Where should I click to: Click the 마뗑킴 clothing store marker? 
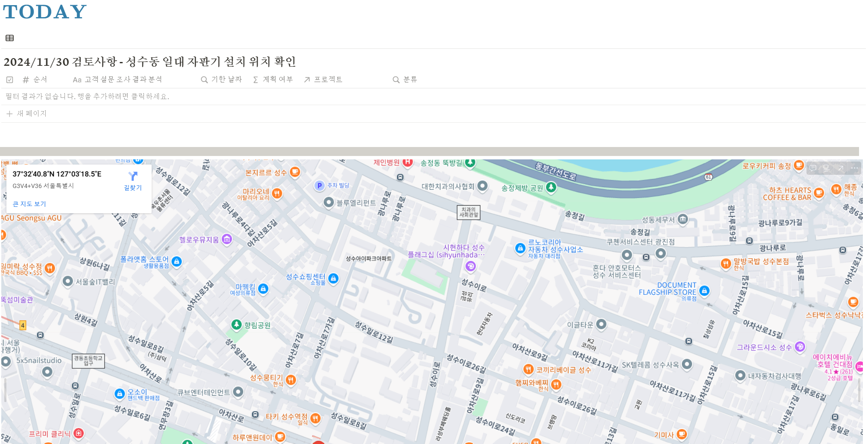(x=263, y=289)
